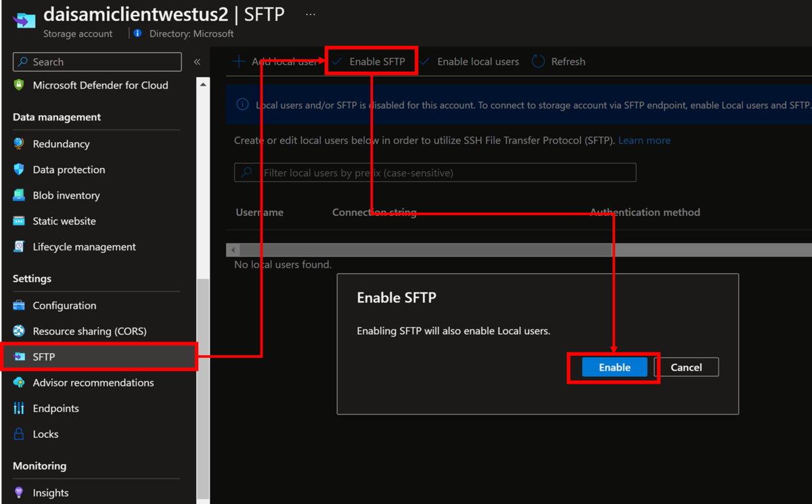Open Static website settings
The height and width of the screenshot is (504, 812).
[64, 221]
